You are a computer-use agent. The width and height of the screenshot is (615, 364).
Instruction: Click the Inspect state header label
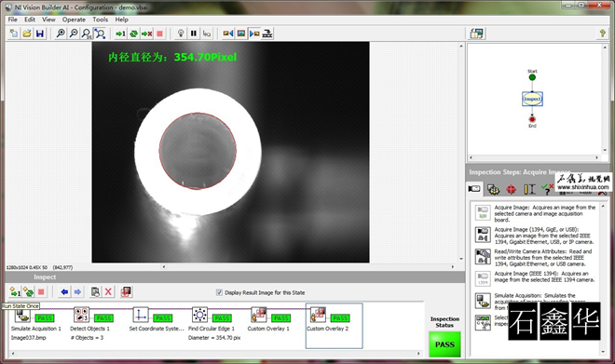[45, 277]
